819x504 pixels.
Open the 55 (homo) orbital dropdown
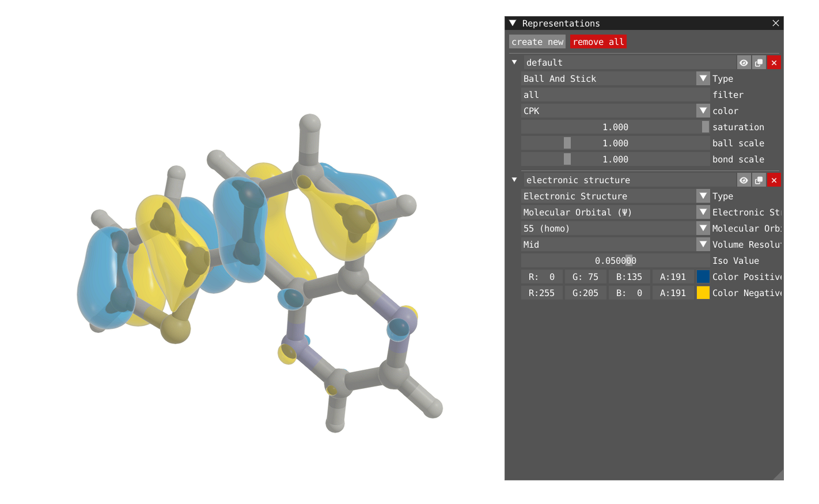tap(703, 228)
